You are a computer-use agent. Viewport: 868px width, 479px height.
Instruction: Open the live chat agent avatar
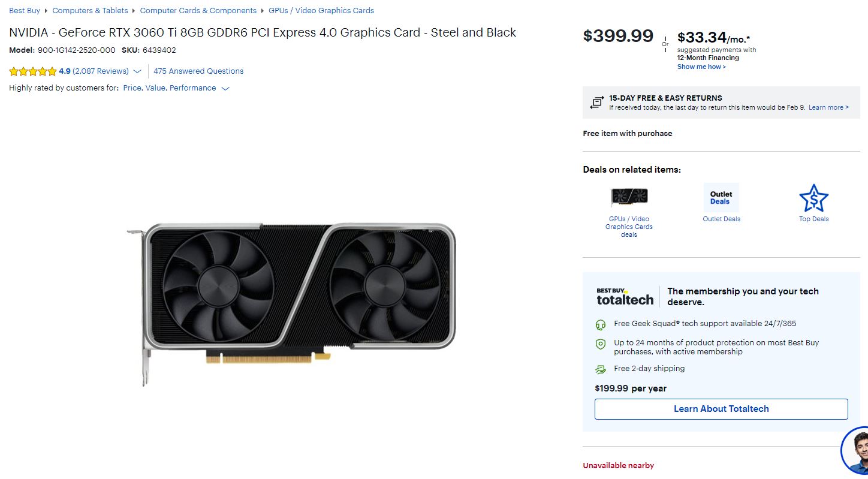click(x=855, y=452)
